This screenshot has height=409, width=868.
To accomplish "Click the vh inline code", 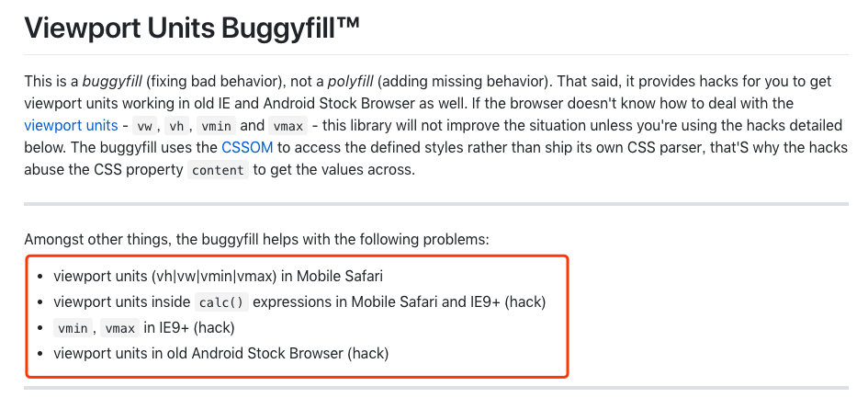I will click(x=176, y=126).
